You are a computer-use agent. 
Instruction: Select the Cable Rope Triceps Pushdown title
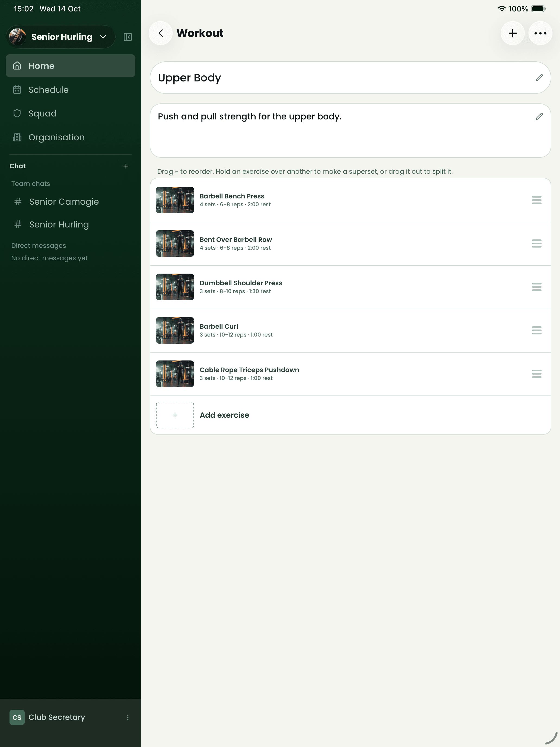click(x=249, y=370)
